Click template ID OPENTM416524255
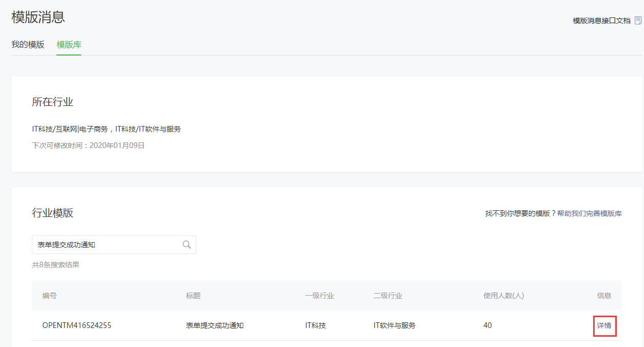Viewport: 644px width, 347px height. pyautogui.click(x=77, y=325)
